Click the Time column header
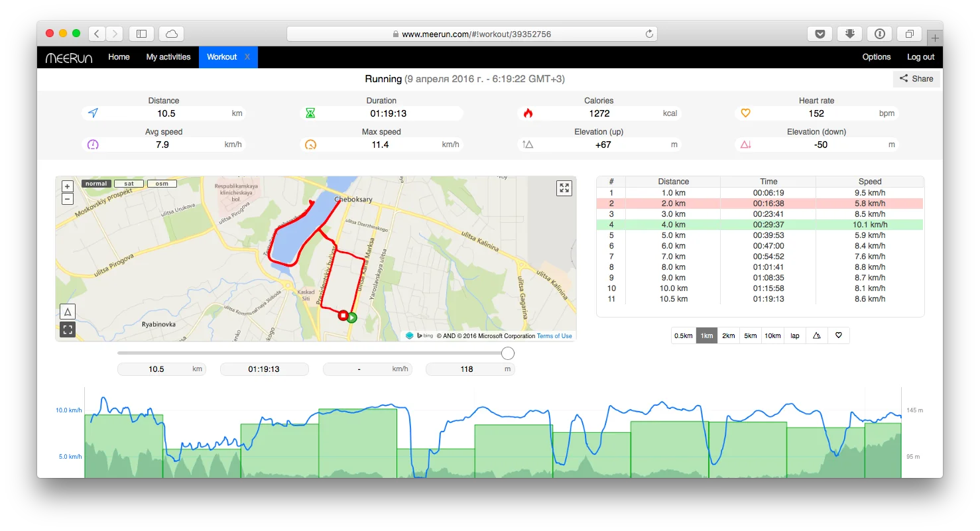 768,182
